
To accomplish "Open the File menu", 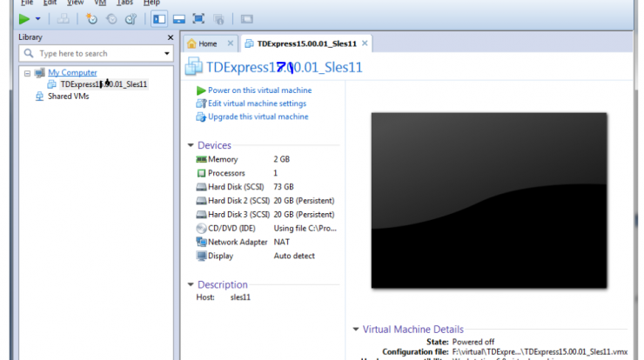I will coord(27,3).
